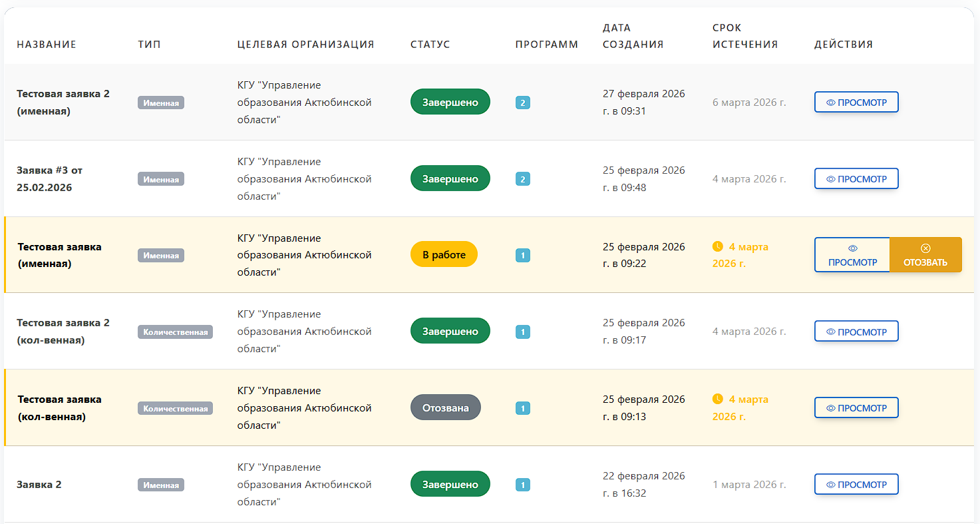Click the Заявка #3 от 25.02.2026 title
The width and height of the screenshot is (980, 524).
[50, 179]
